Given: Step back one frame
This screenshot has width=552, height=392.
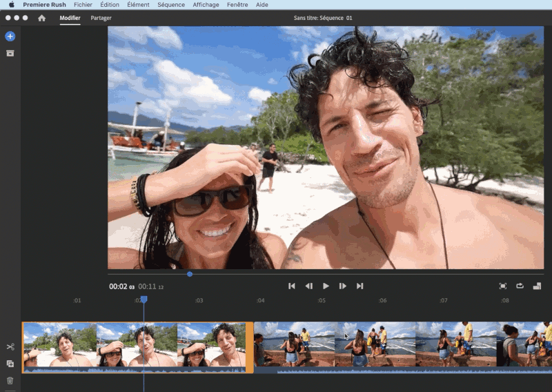Looking at the screenshot, I should (x=309, y=286).
